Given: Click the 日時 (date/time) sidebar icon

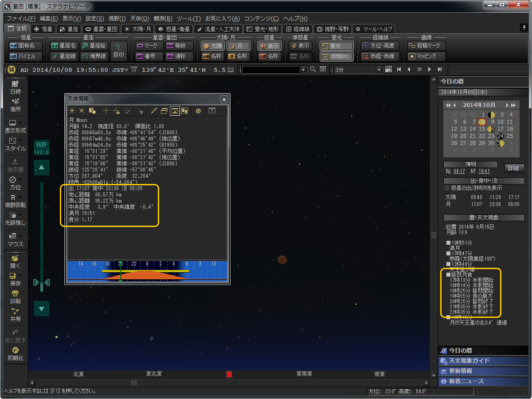Looking at the screenshot, I should pyautogui.click(x=15, y=87).
